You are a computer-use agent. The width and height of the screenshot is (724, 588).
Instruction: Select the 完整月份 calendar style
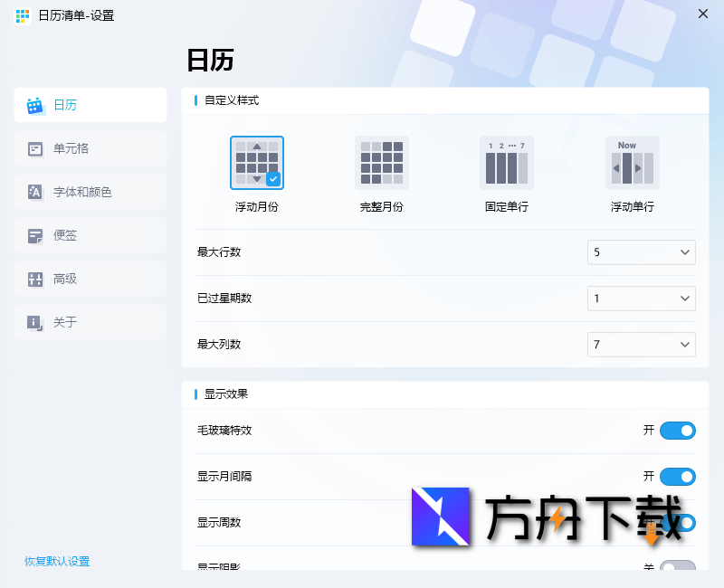click(x=381, y=163)
